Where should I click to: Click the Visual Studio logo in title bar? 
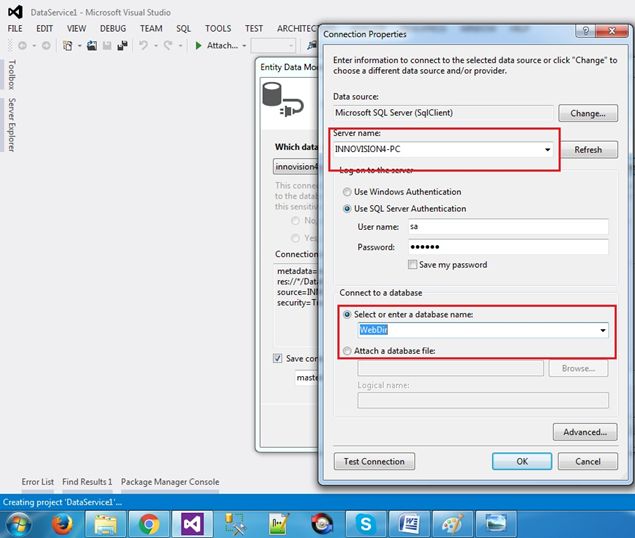click(x=15, y=12)
